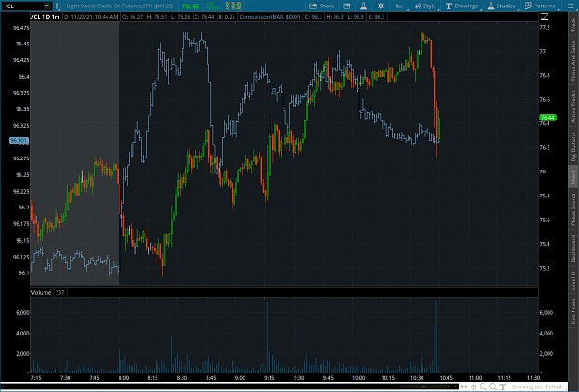Open the Drawing set: Default selector
This screenshot has height=392, width=579.
[537, 386]
